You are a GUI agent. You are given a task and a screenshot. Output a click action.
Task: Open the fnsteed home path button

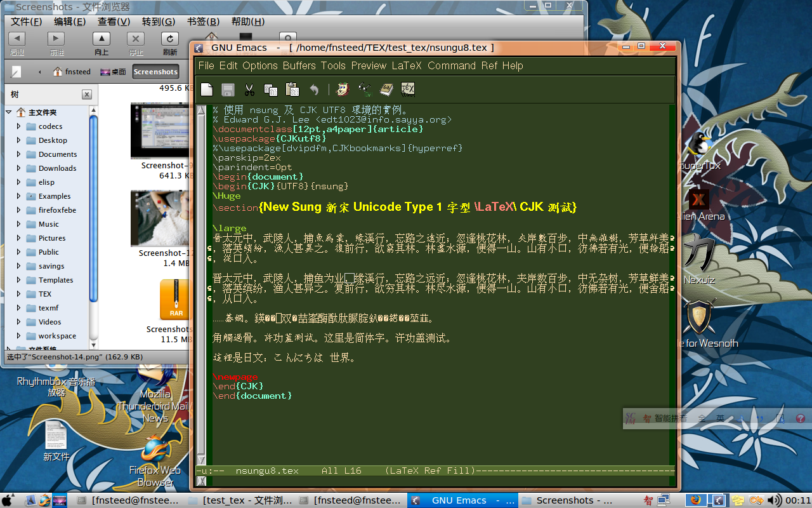point(72,72)
